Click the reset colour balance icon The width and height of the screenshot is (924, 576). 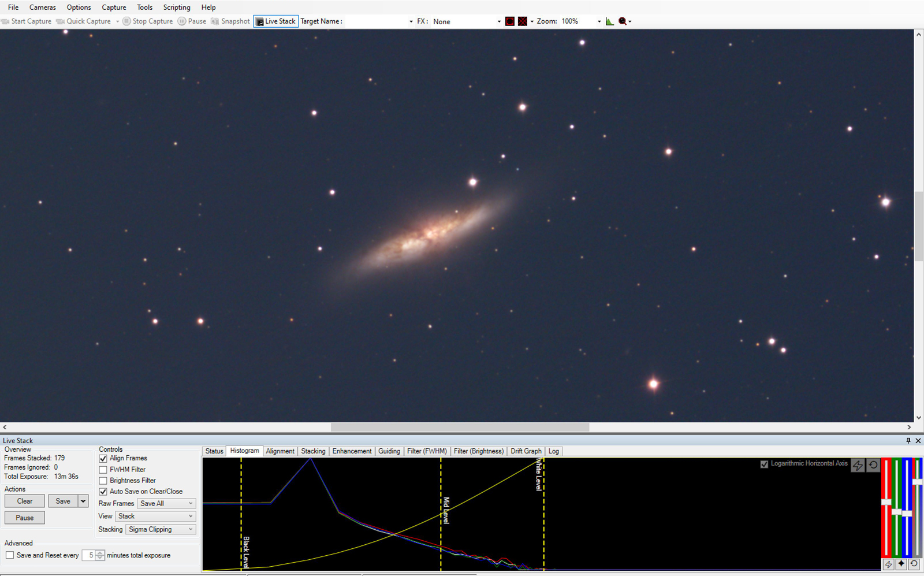[914, 564]
